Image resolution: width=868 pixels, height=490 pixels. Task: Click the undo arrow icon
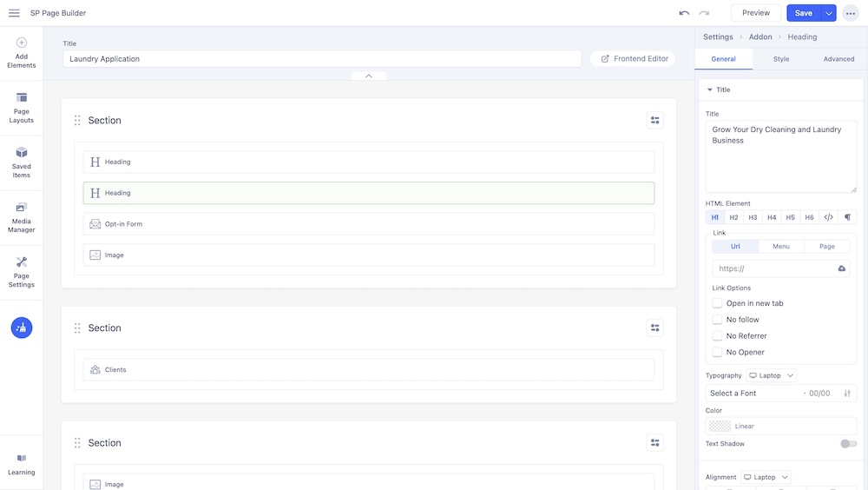coord(684,13)
